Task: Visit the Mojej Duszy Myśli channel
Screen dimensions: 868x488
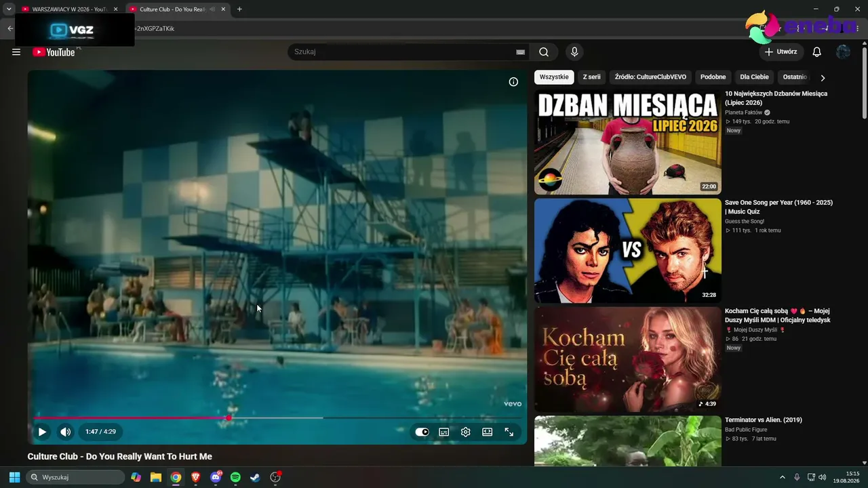Action: pos(755,330)
